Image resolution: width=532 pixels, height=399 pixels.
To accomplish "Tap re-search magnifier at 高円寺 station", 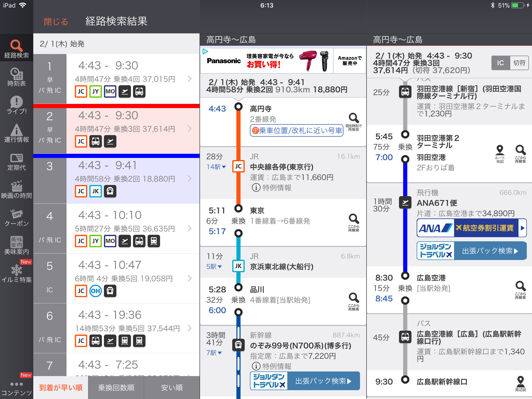I will (x=354, y=122).
